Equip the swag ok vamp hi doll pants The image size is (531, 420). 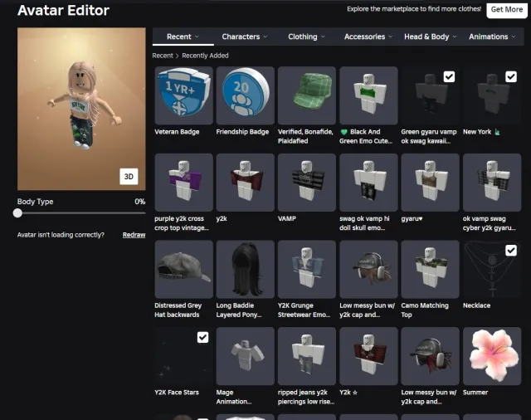click(368, 183)
